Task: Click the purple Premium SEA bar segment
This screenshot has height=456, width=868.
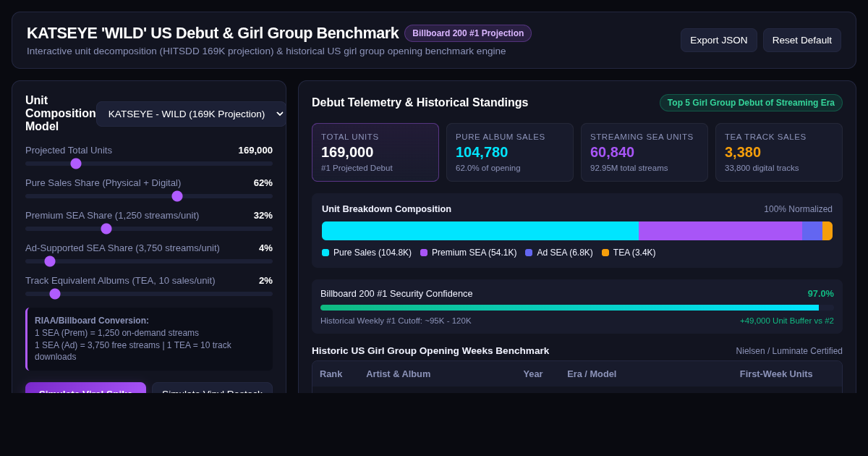Action: [x=720, y=231]
